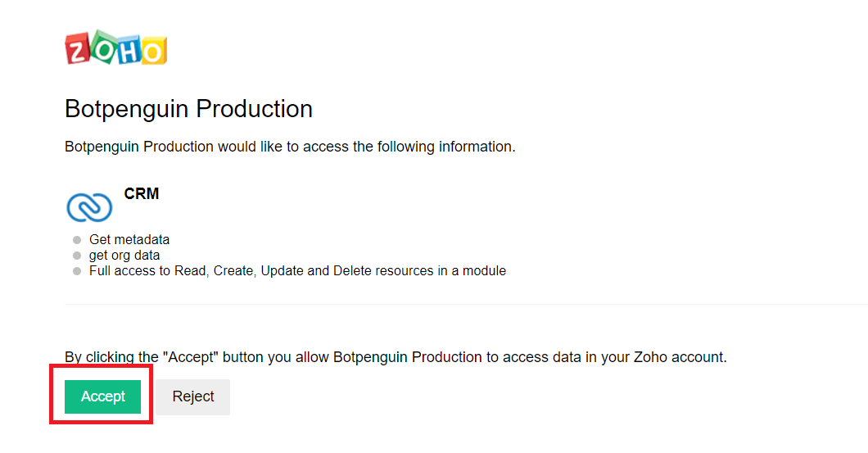The image size is (868, 453).
Task: Click the Get metadata permission text
Action: [x=129, y=240]
